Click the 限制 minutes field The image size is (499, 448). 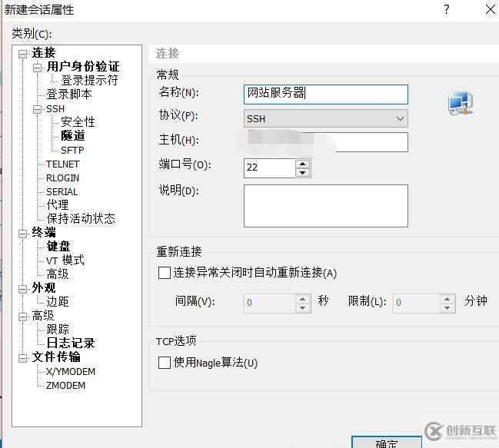(x=417, y=304)
